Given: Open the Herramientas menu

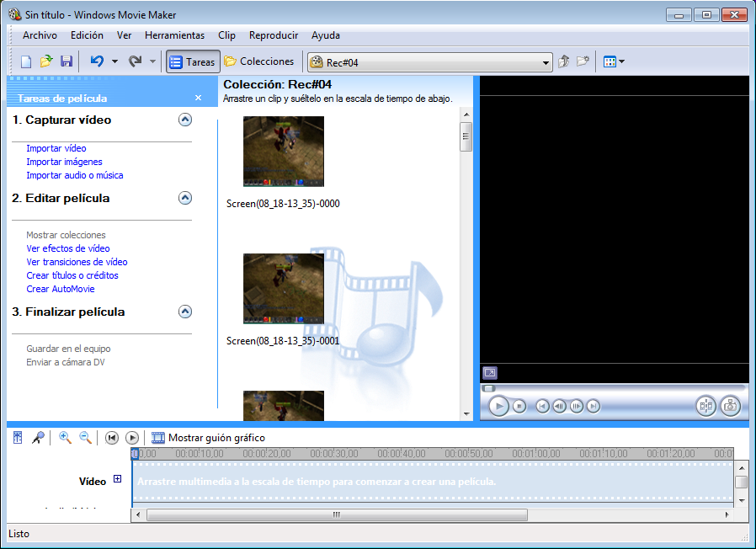Looking at the screenshot, I should 174,35.
